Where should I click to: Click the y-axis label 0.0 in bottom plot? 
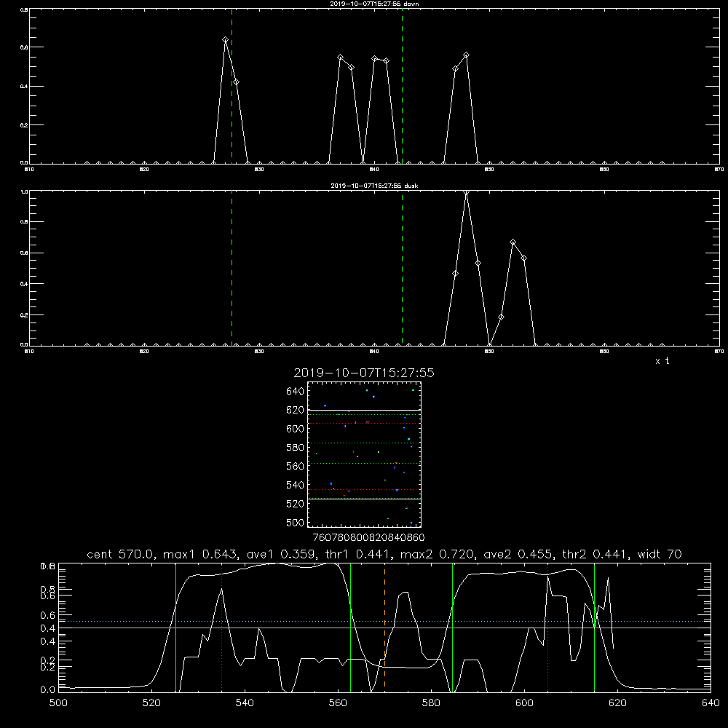point(47,689)
